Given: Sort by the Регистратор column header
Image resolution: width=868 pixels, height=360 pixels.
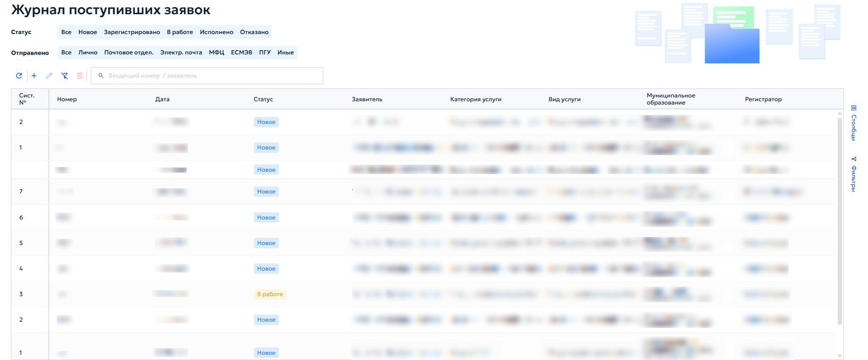Looking at the screenshot, I should click(763, 99).
